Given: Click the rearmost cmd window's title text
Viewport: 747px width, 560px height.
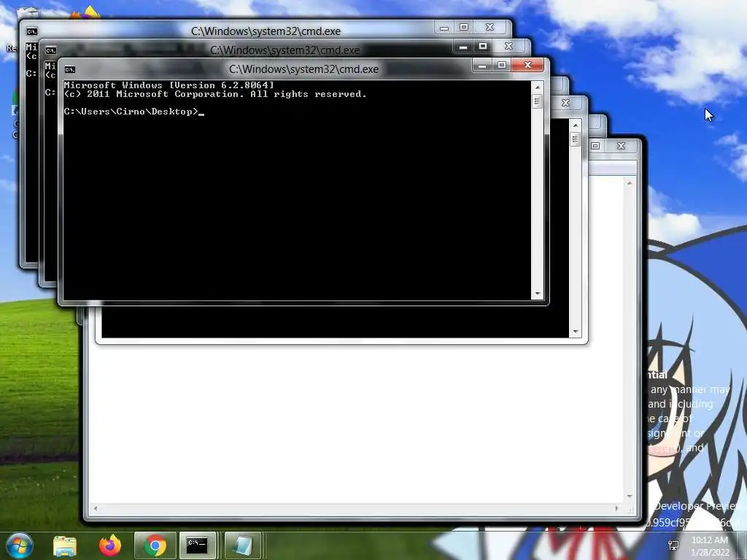Looking at the screenshot, I should pos(266,31).
